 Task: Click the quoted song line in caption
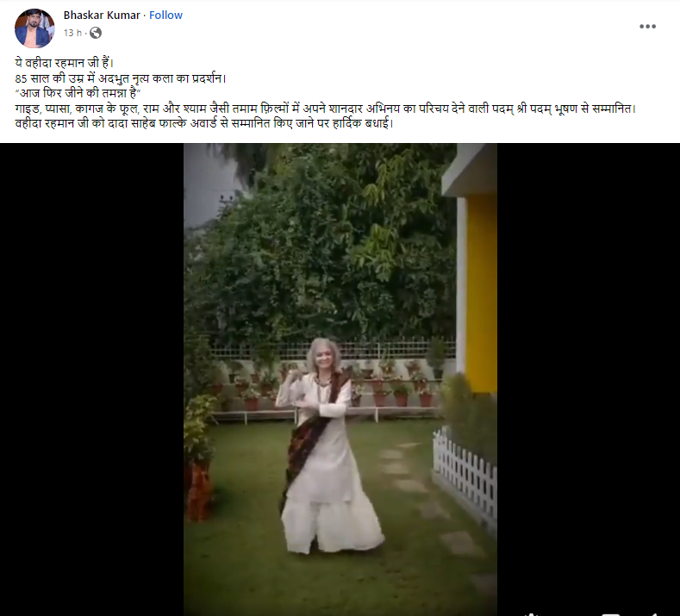[x=78, y=93]
